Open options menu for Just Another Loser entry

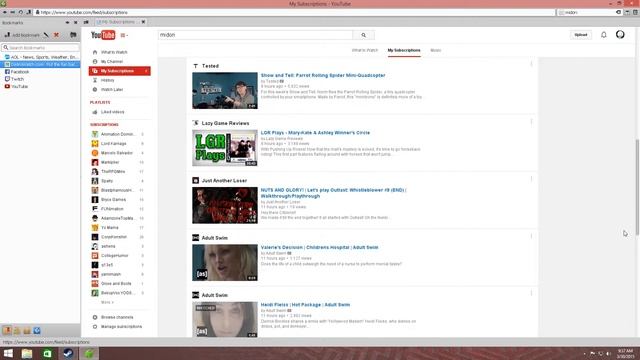[531, 179]
